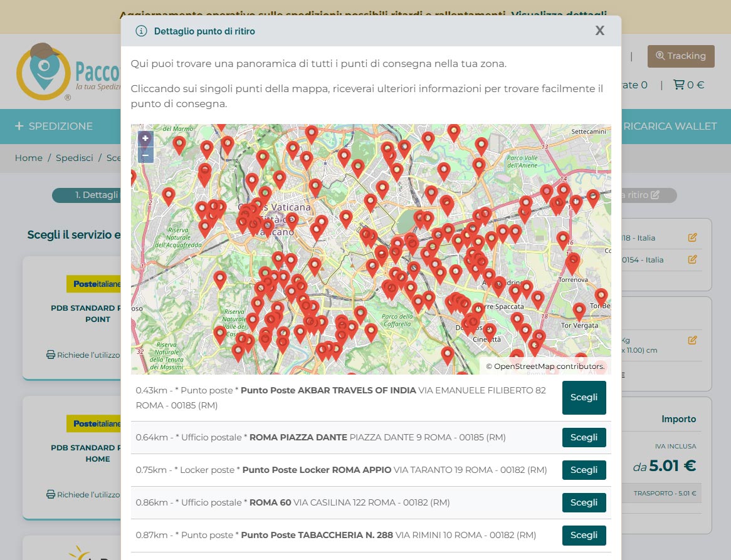Viewport: 731px width, 560px height.
Task: Open the RICARICA WALLET menu
Action: pos(670,127)
